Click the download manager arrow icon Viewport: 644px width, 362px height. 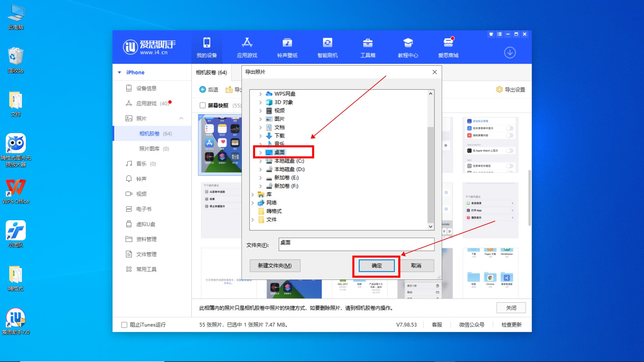click(x=510, y=53)
